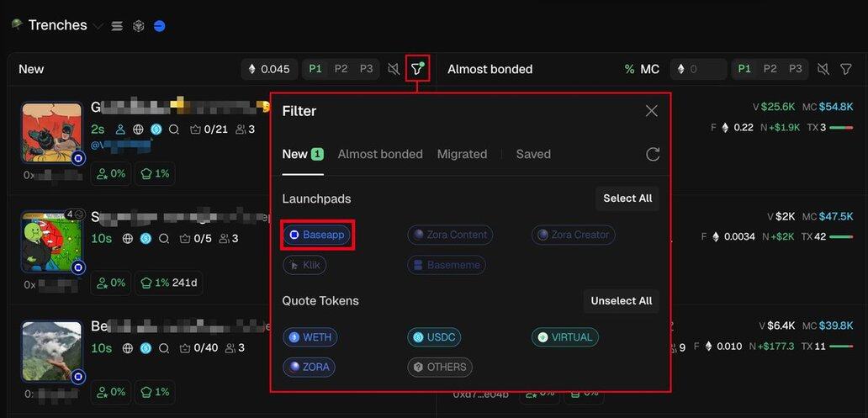The image size is (868, 418).
Task: Click the mute sound icon in New column
Action: [394, 69]
